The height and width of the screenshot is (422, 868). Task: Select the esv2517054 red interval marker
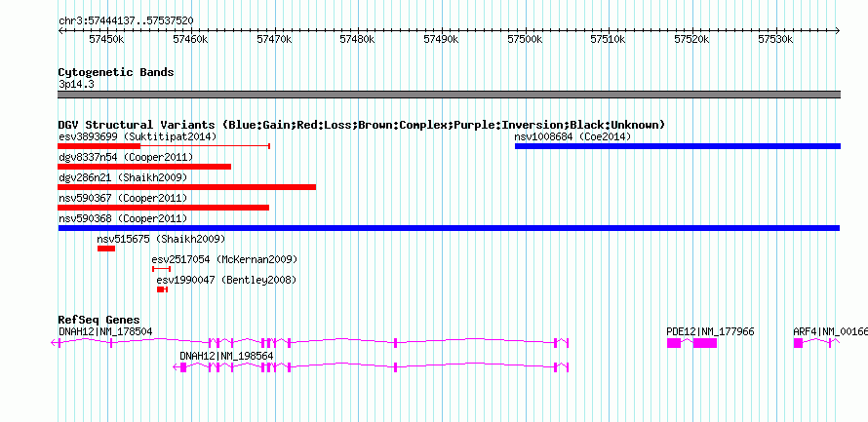tap(161, 269)
